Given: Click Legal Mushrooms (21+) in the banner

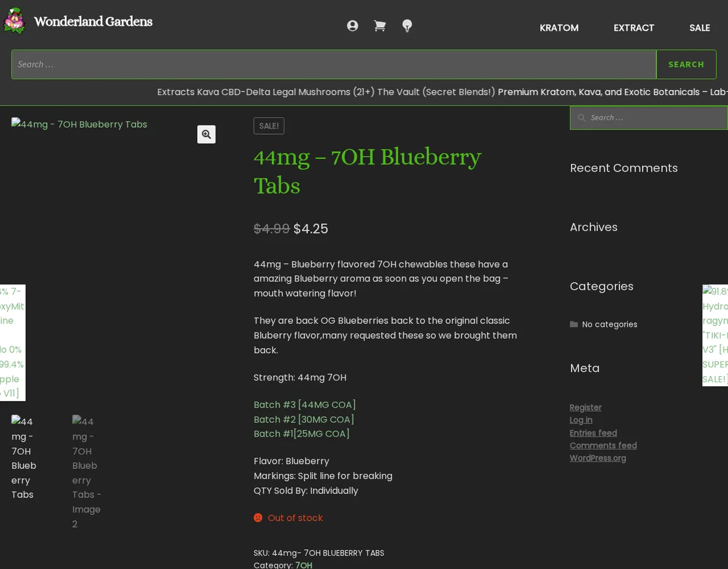Looking at the screenshot, I should point(323,92).
